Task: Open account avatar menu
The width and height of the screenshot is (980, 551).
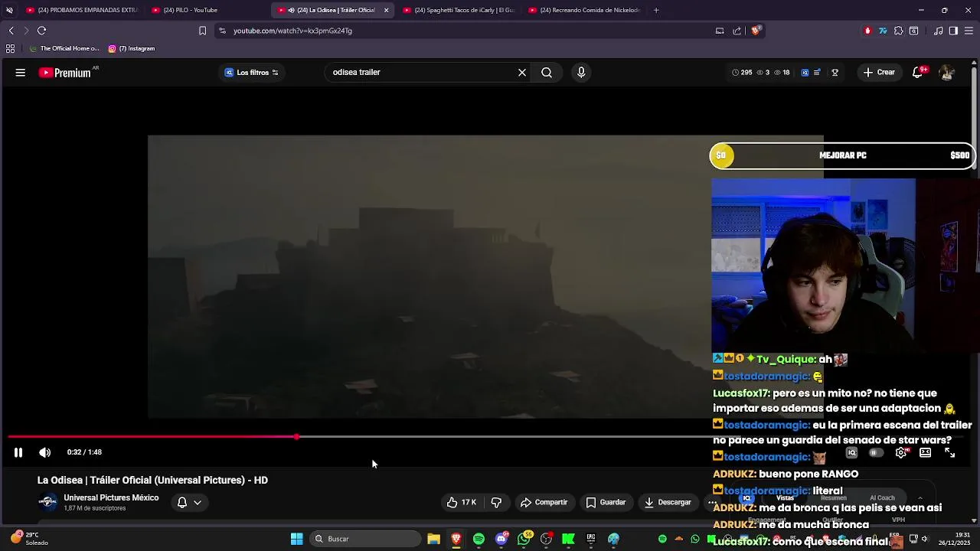Action: click(947, 73)
